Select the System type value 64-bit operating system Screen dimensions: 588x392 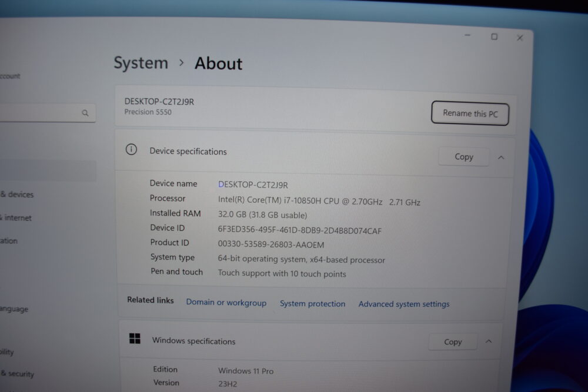click(x=262, y=259)
